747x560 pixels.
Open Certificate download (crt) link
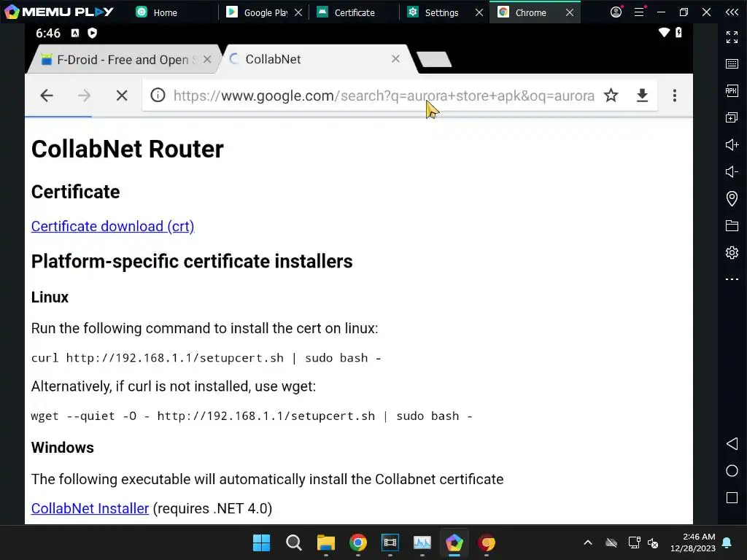tap(112, 226)
